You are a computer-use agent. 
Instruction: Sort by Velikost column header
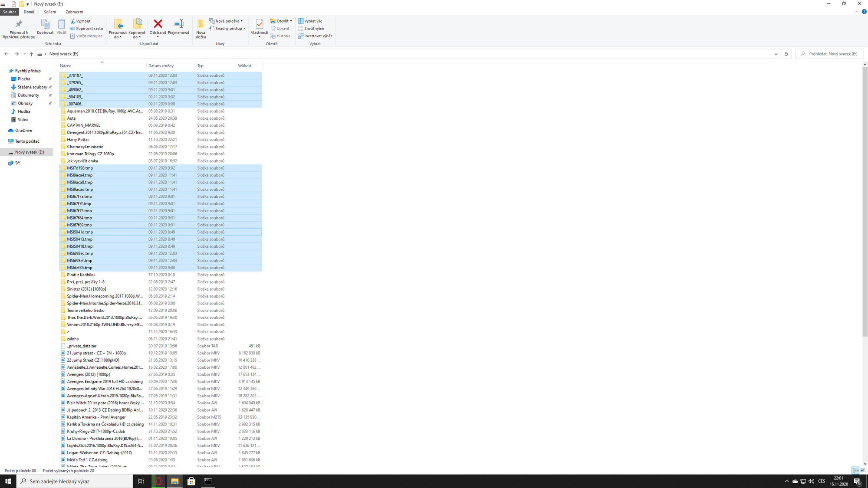[249, 66]
